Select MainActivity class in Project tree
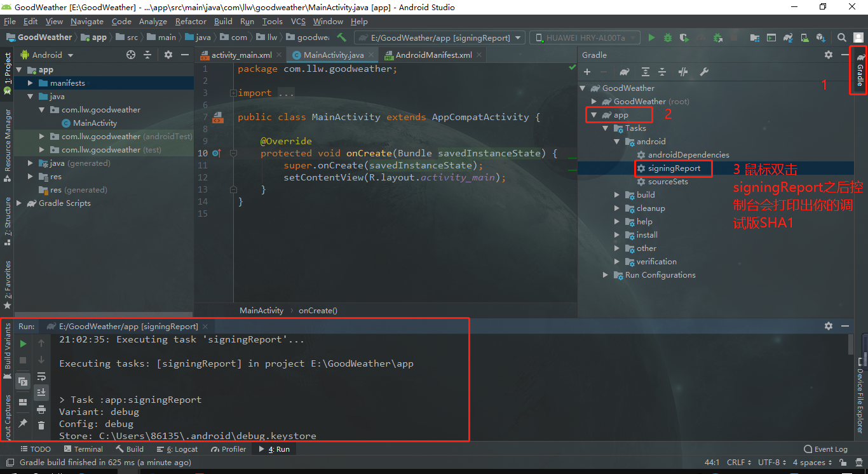 [95, 123]
